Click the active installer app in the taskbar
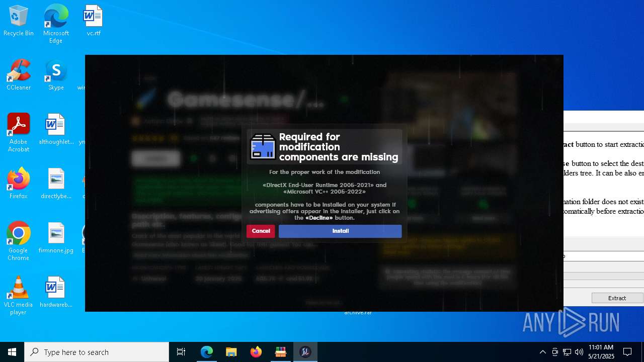The height and width of the screenshot is (362, 644). click(x=305, y=352)
